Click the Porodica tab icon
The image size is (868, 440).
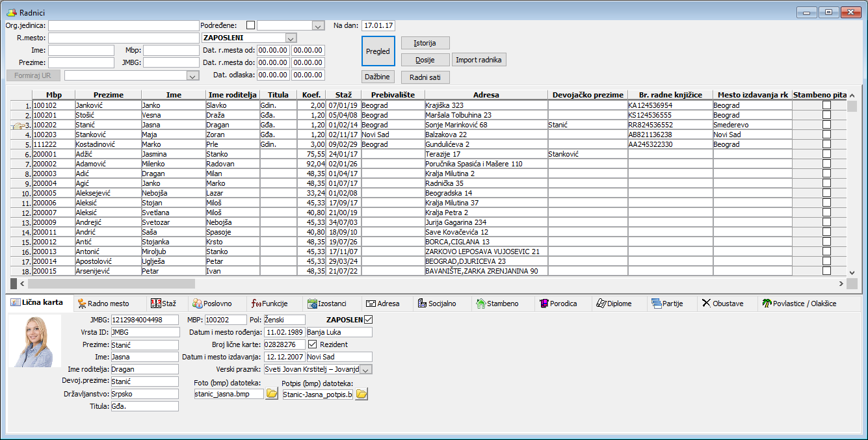tap(543, 304)
